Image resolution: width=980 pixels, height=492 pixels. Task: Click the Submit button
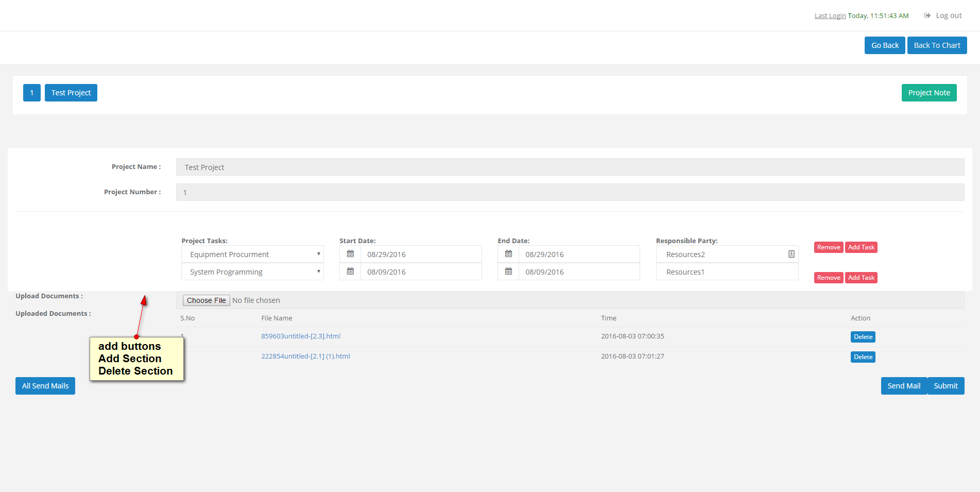point(946,386)
